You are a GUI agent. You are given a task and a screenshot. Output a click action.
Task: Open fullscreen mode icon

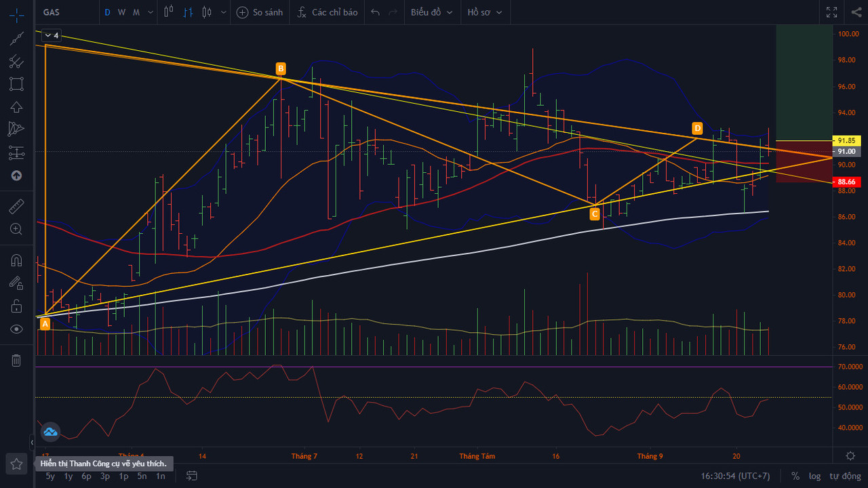point(831,12)
